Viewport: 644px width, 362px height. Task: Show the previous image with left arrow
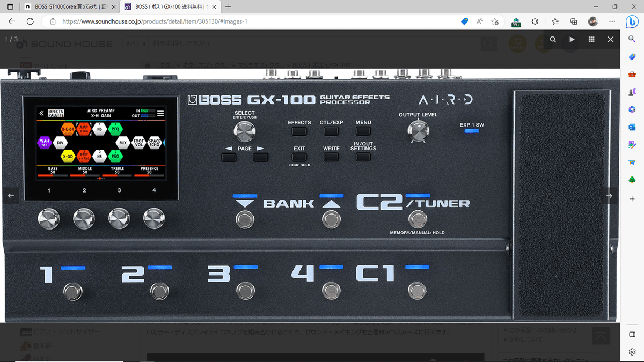(x=11, y=196)
